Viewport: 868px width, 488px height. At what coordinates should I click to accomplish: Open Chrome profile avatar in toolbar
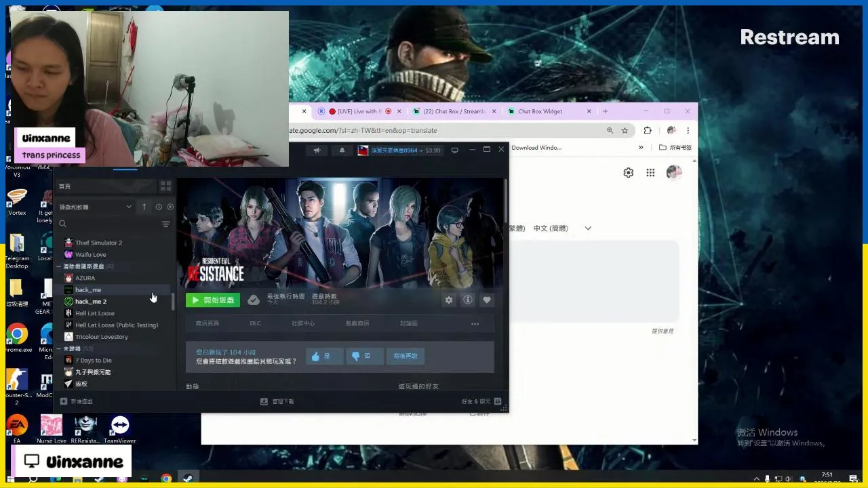pos(671,130)
